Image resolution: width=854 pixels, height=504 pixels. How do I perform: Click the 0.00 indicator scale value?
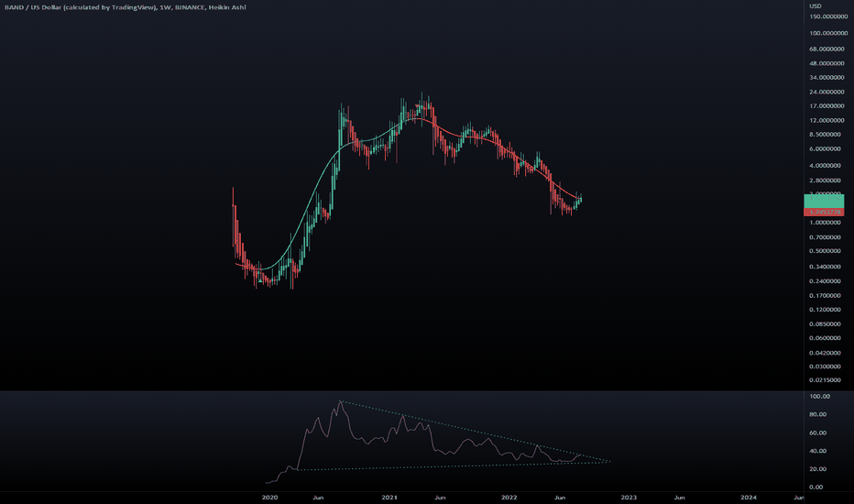(x=816, y=488)
